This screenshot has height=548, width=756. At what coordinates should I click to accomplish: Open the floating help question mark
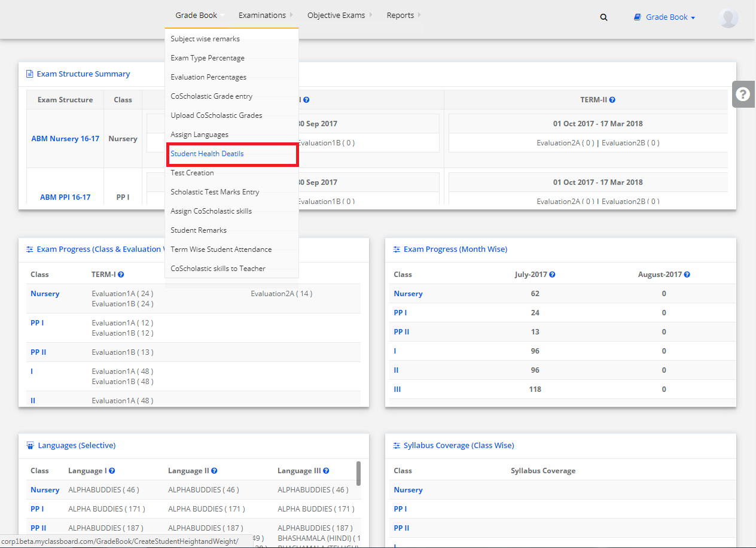[x=743, y=95]
